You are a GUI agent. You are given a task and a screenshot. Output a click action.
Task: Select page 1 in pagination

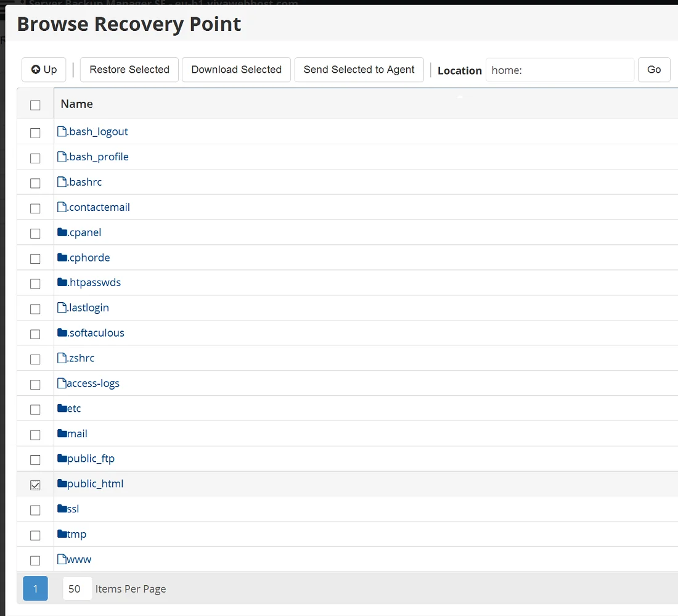pos(35,588)
